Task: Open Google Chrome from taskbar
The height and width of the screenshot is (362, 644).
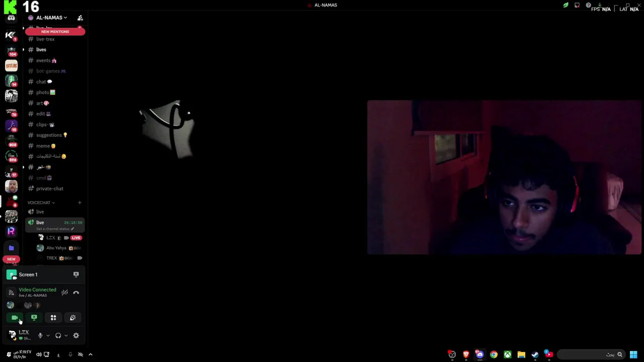Action: pyautogui.click(x=494, y=355)
